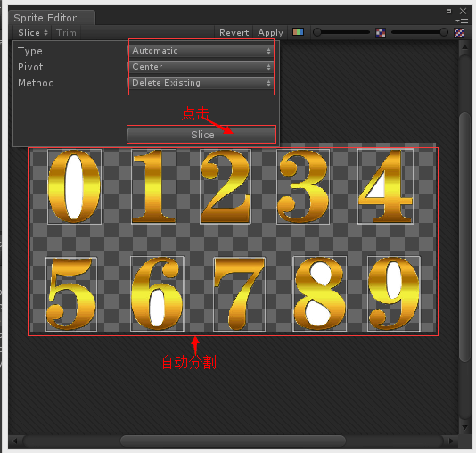Viewport: 476px width, 453px height.
Task: Adjust the zoom slider handle
Action: pos(317,32)
